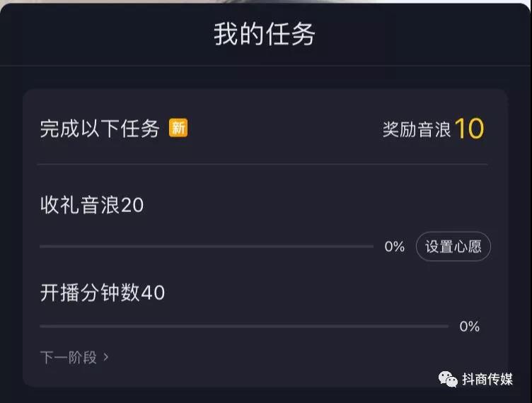The height and width of the screenshot is (403, 532).
Task: Tap the light background strip above the panel
Action: tap(265, 2)
